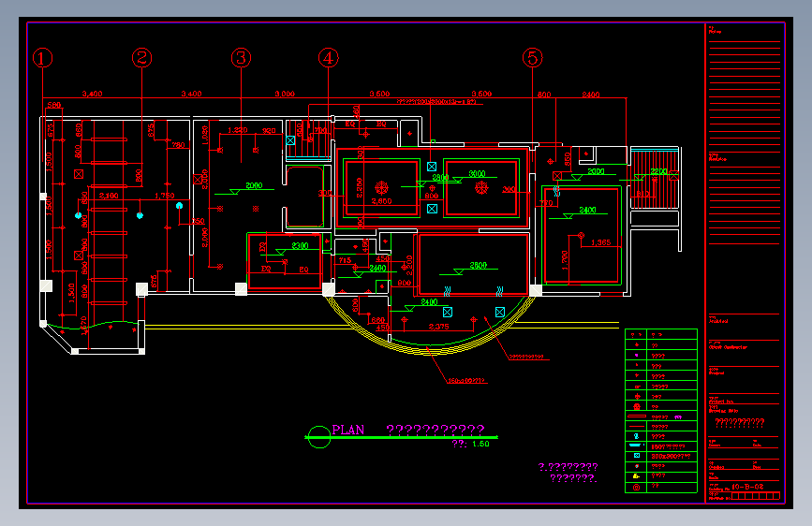Click the row of revision boxes in title block
This screenshot has width=812, height=526.
tap(756, 496)
